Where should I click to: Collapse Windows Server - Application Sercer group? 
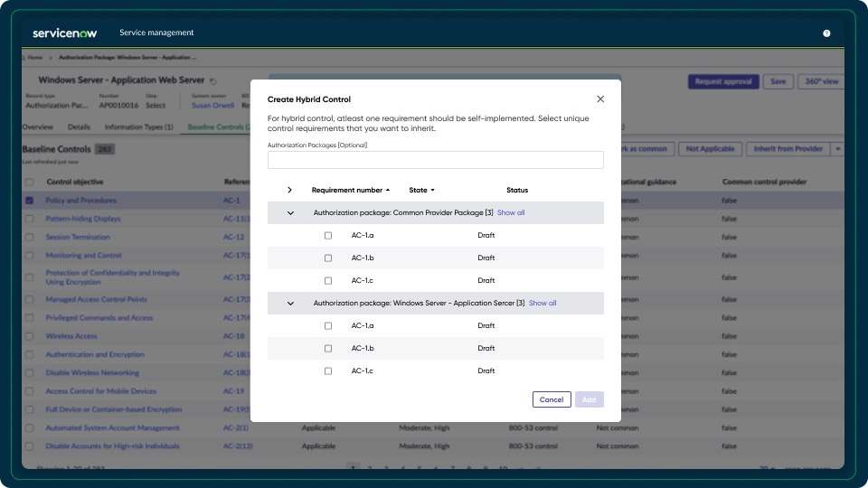point(290,304)
